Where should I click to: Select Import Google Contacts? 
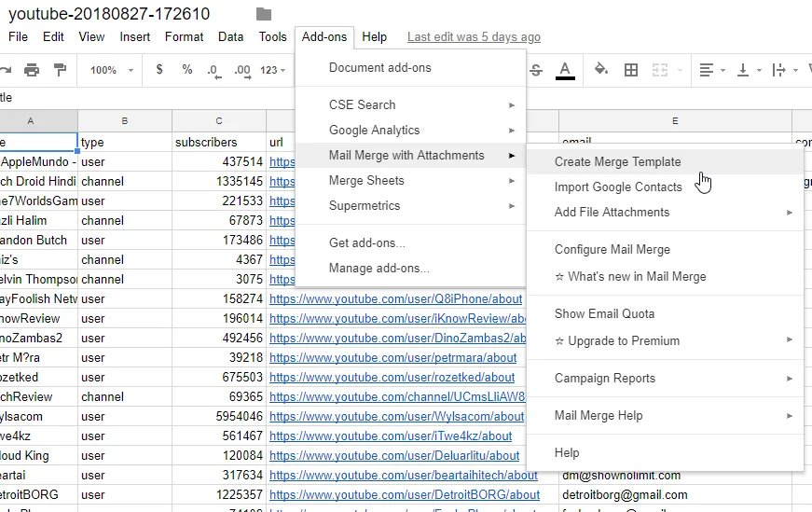(666, 187)
